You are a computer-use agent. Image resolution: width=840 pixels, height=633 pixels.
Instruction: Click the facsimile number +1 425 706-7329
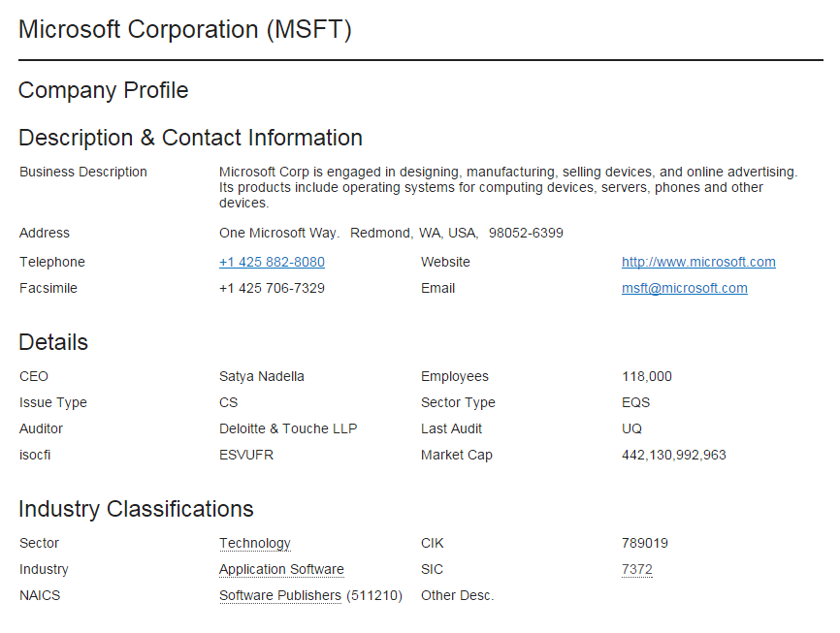(x=272, y=288)
